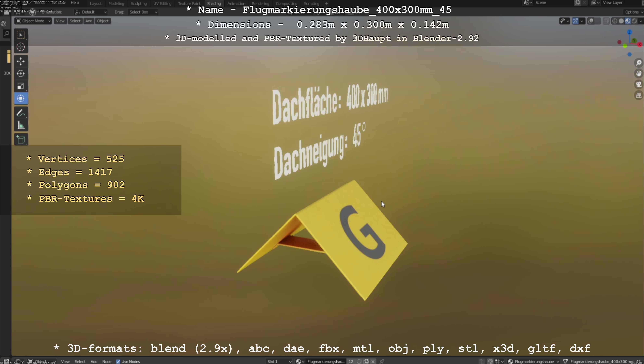Open the Add menu in viewport header

tap(89, 21)
